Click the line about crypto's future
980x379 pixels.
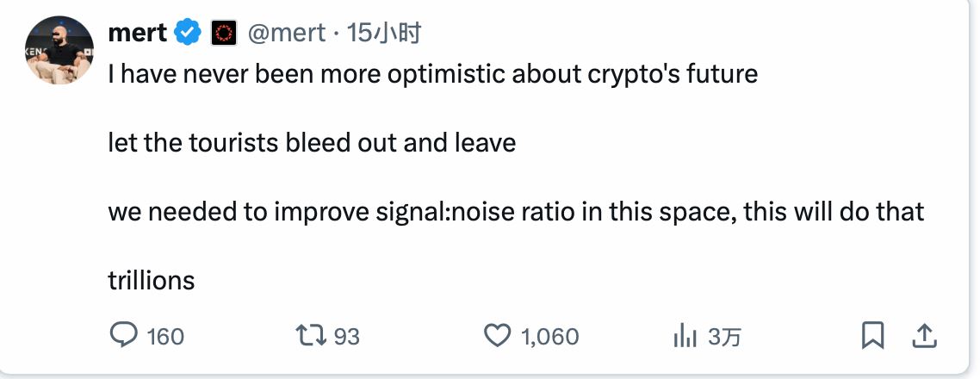tap(432, 74)
